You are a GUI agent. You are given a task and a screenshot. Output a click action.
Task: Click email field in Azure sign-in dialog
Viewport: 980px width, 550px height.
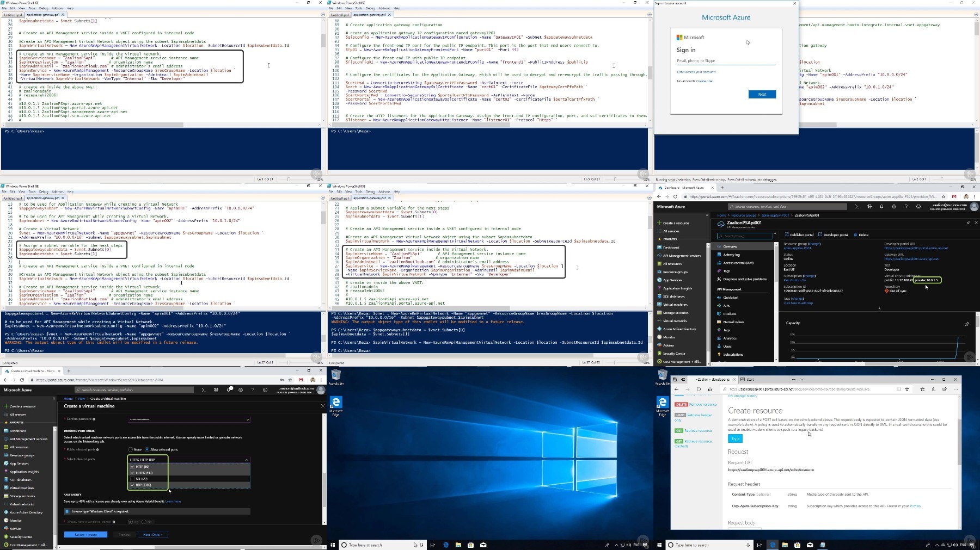point(726,61)
